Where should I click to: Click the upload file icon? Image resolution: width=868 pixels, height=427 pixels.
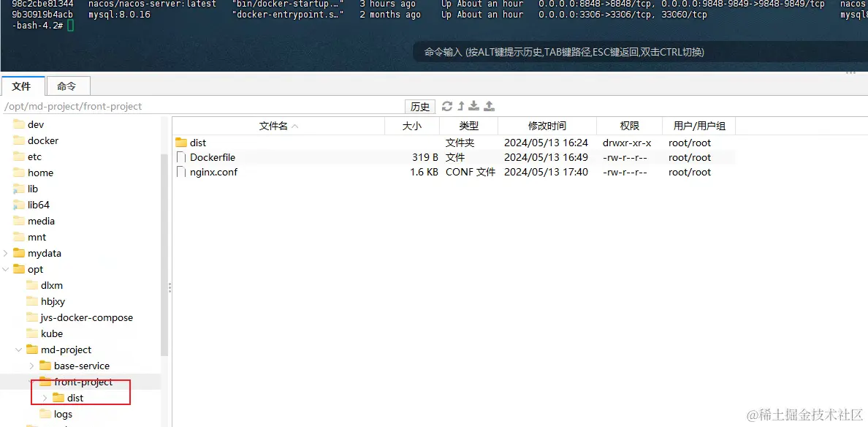[x=490, y=106]
